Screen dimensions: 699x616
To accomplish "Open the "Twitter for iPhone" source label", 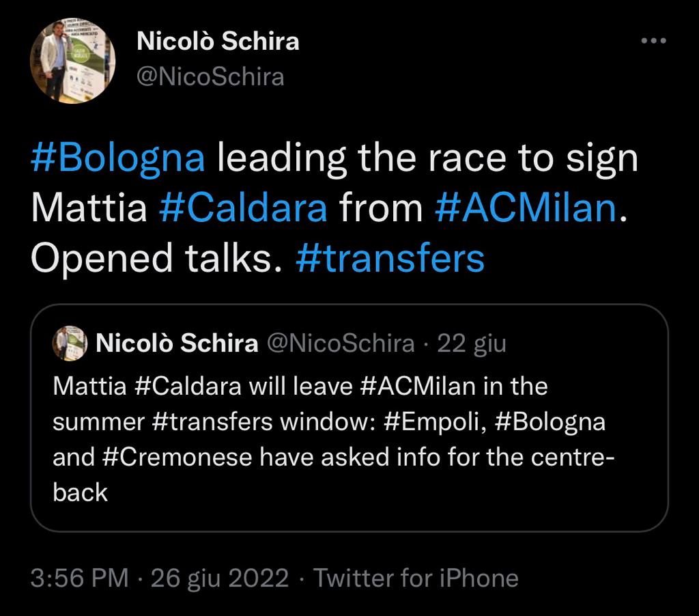I will coord(416,578).
